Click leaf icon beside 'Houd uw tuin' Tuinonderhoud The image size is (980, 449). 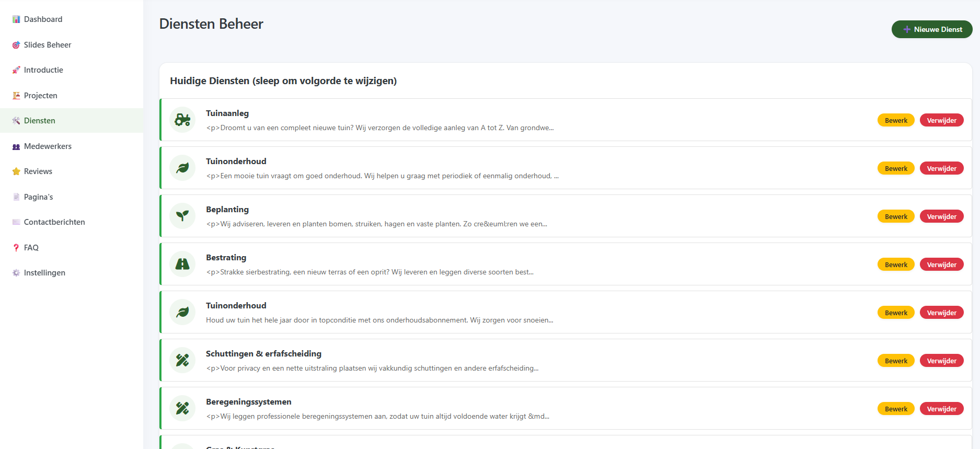(182, 312)
